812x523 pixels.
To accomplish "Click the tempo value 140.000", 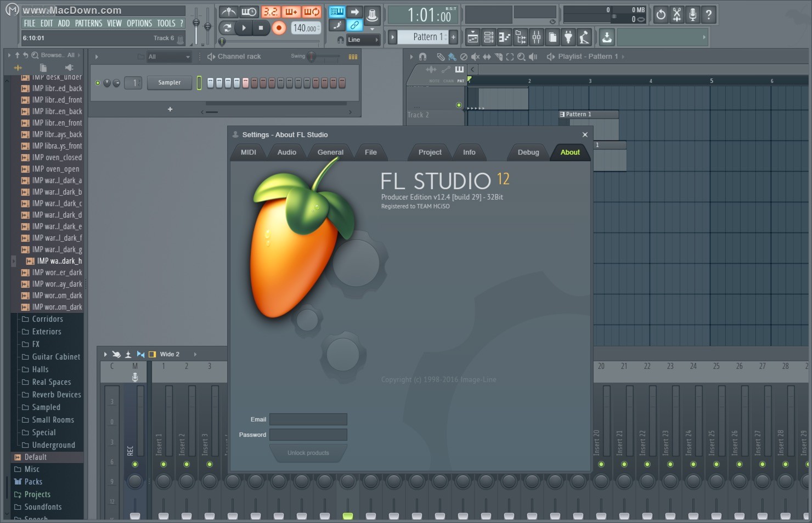I will 305,28.
